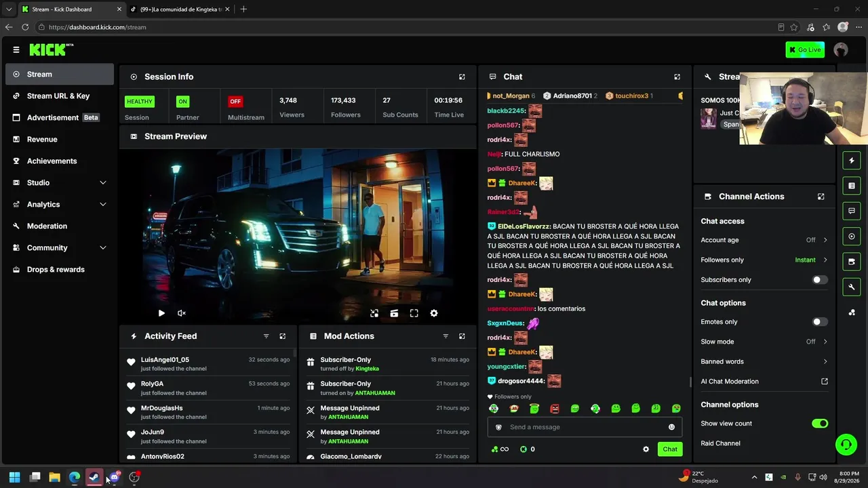Viewport: 868px width, 488px height.
Task: Click the clip icon on stream preview
Action: 394,313
